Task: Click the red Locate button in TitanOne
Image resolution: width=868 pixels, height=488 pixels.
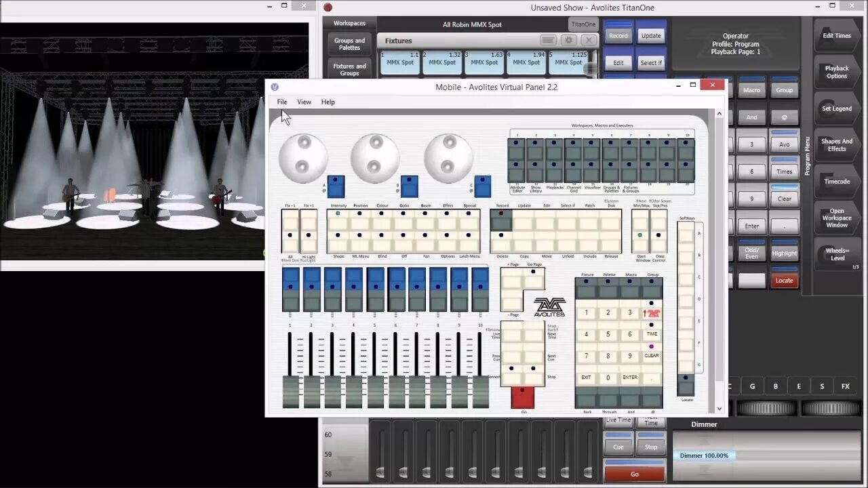Action: [x=785, y=280]
